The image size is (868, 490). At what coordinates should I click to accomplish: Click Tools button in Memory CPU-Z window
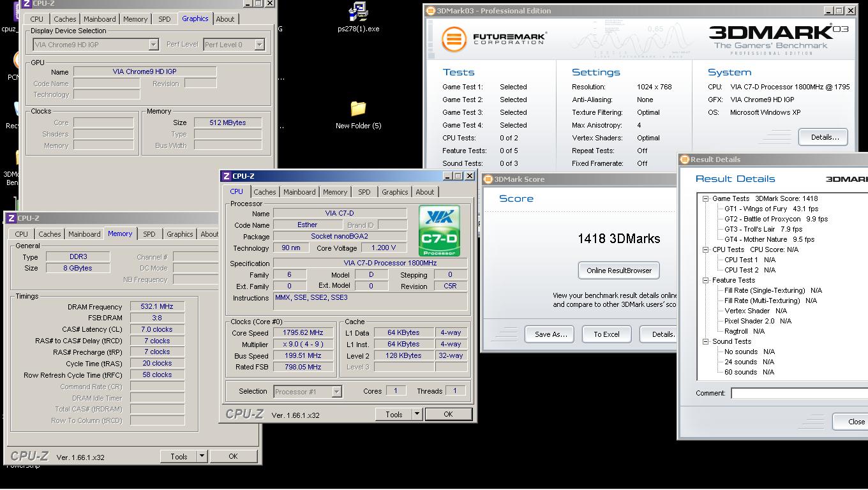coord(179,456)
